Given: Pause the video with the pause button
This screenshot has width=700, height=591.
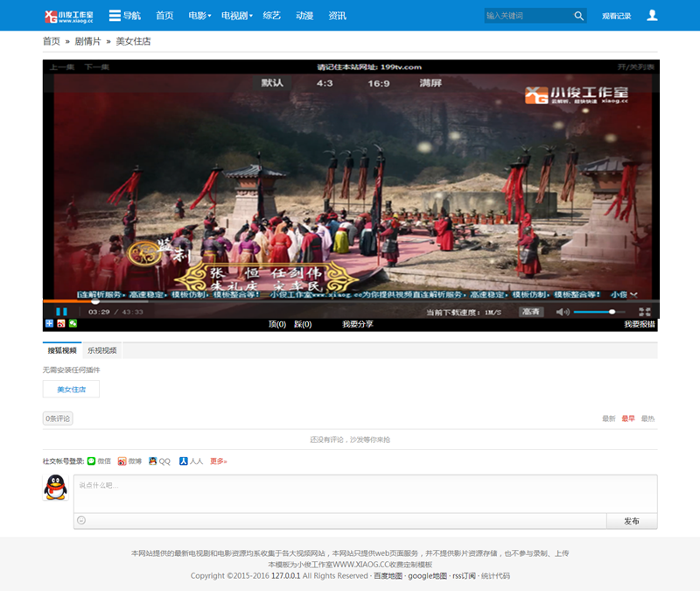Looking at the screenshot, I should point(61,312).
